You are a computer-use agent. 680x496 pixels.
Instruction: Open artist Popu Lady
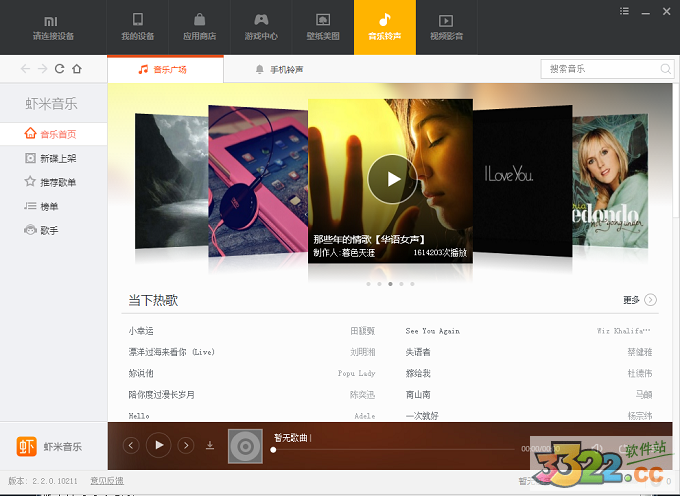(356, 373)
